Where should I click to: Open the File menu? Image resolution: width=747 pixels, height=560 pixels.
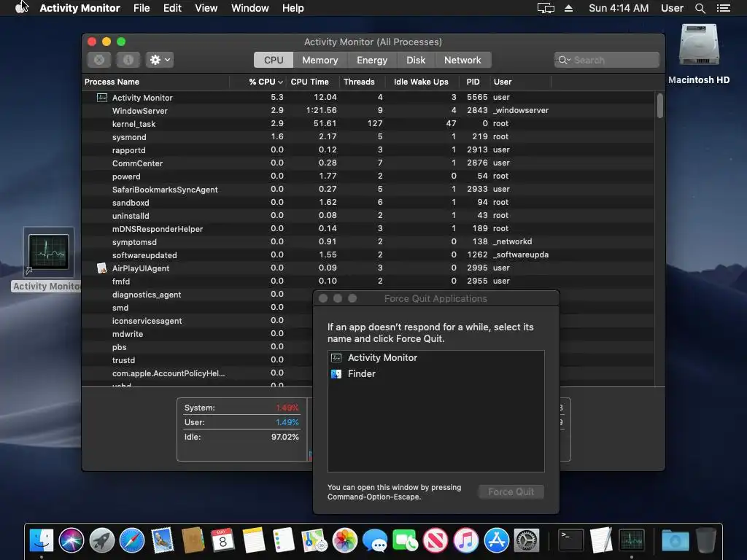click(x=142, y=8)
